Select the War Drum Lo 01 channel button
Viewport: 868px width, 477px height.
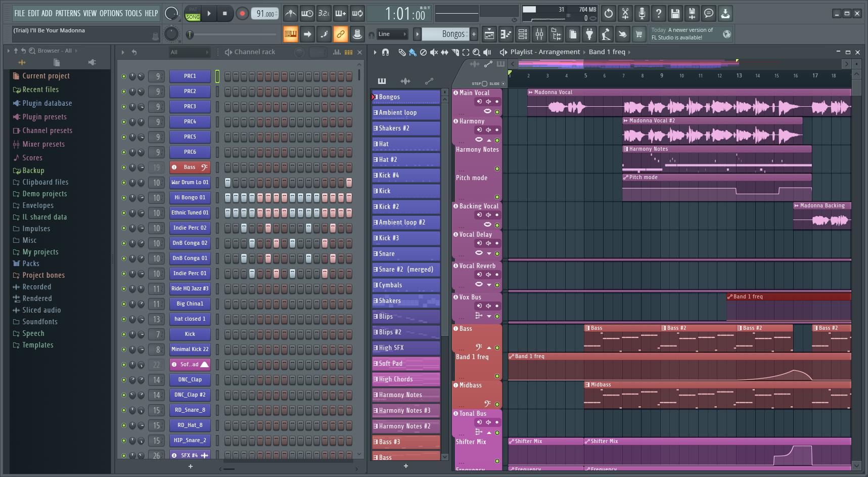click(190, 183)
